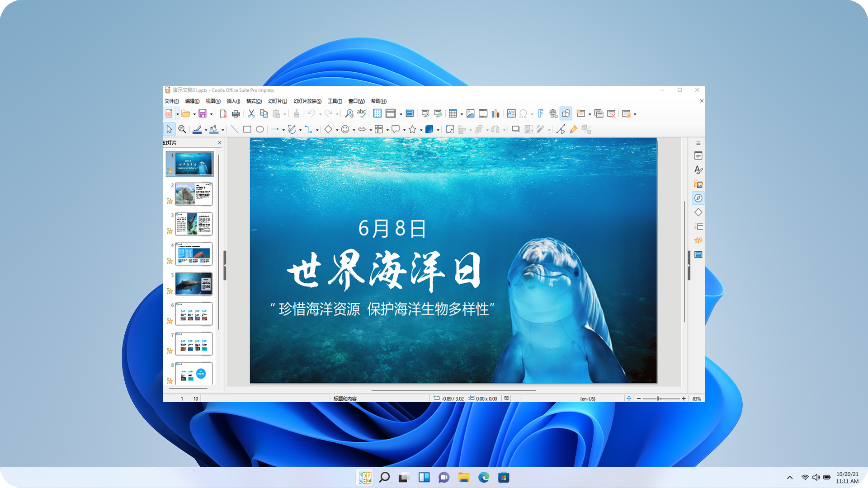Insert a chart using bar chart icon
Screen dimensions: 868x488
(x=495, y=113)
